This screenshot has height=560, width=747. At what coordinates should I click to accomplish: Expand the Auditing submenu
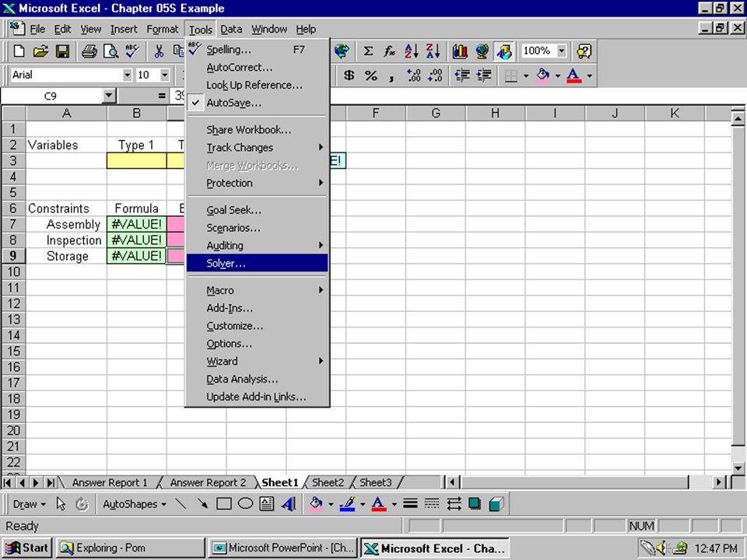point(258,246)
